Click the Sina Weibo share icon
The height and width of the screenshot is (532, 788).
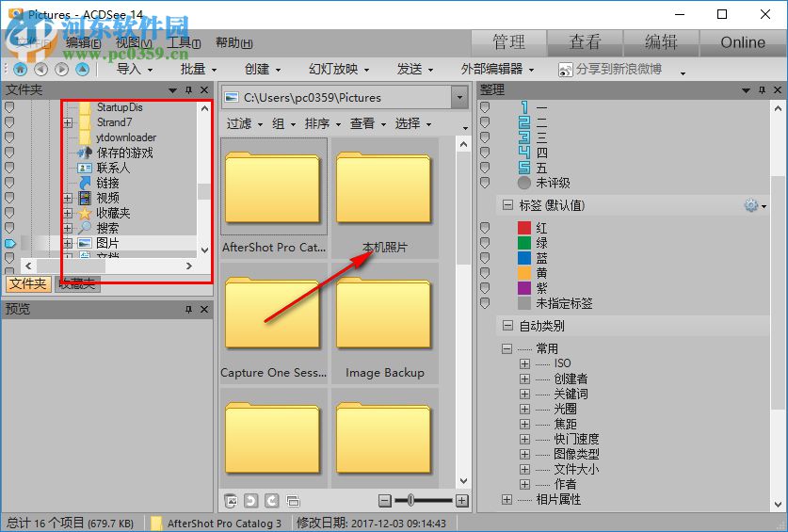(x=566, y=70)
